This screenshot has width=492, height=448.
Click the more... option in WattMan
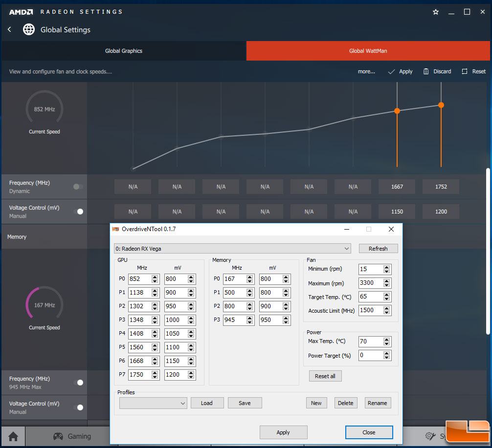(366, 71)
